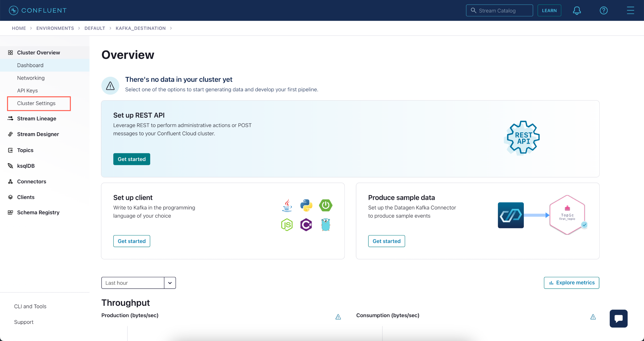Open the Clients icon in sidebar
Viewport: 644px width, 341px height.
[x=10, y=197]
